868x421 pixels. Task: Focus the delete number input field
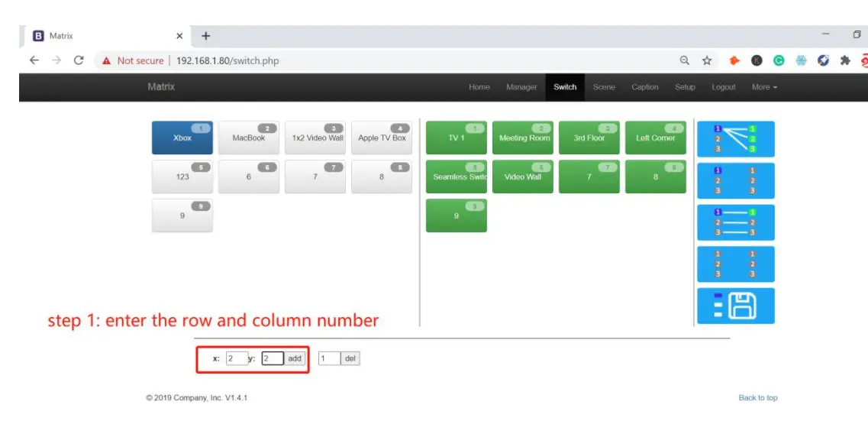click(x=329, y=358)
